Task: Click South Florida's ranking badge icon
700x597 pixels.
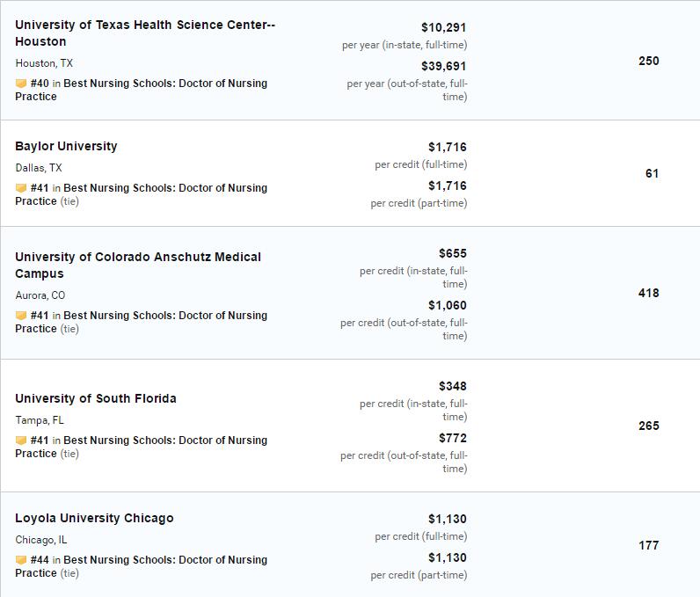Action: [21, 440]
